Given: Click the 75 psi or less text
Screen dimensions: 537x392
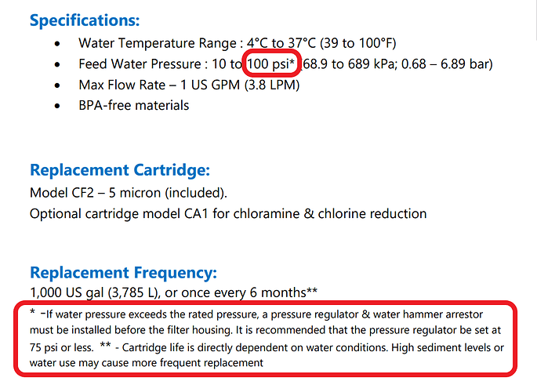Looking at the screenshot, I should pyautogui.click(x=62, y=348).
